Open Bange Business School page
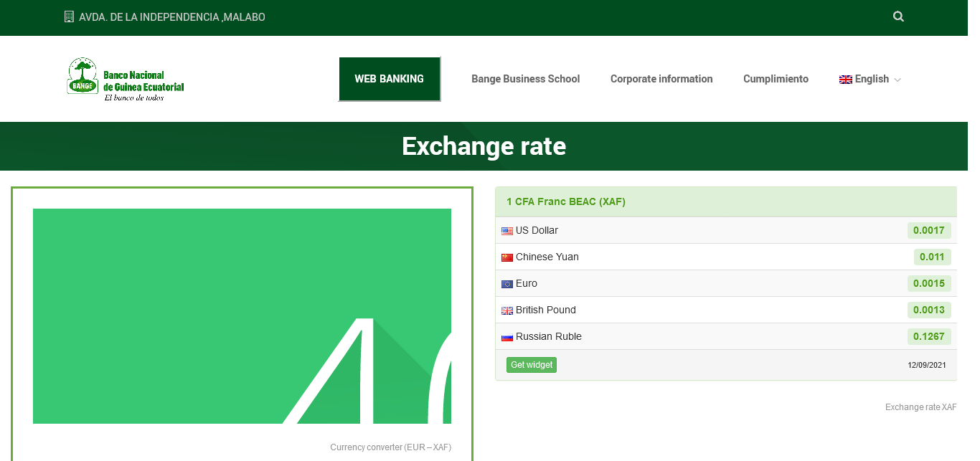Image resolution: width=980 pixels, height=461 pixels. [x=525, y=79]
